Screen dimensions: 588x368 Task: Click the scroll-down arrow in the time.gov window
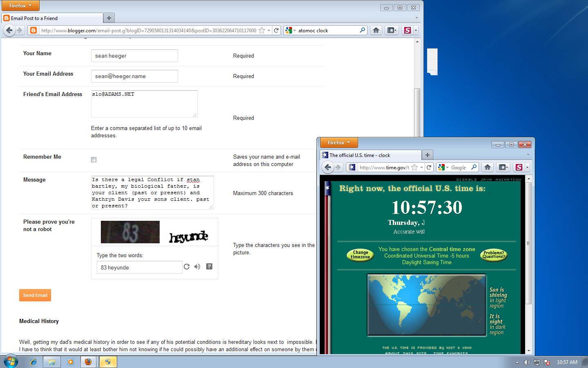click(x=529, y=351)
